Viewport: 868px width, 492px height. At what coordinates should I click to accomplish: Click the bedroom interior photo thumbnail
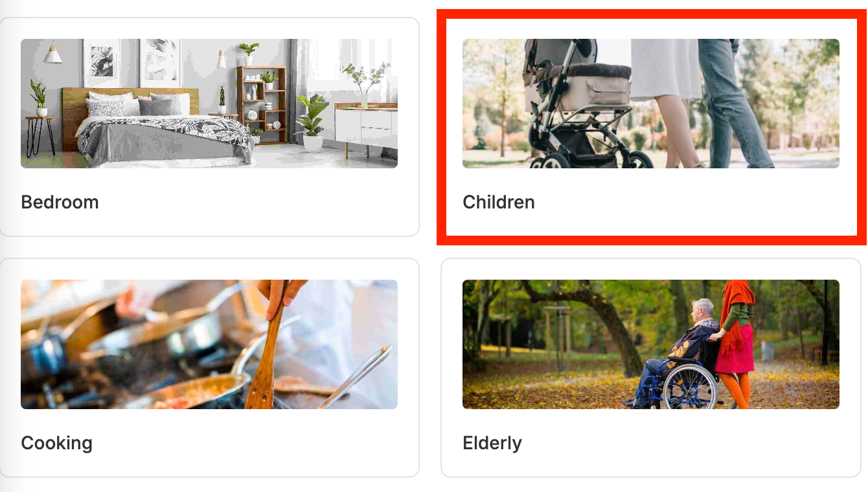point(209,104)
